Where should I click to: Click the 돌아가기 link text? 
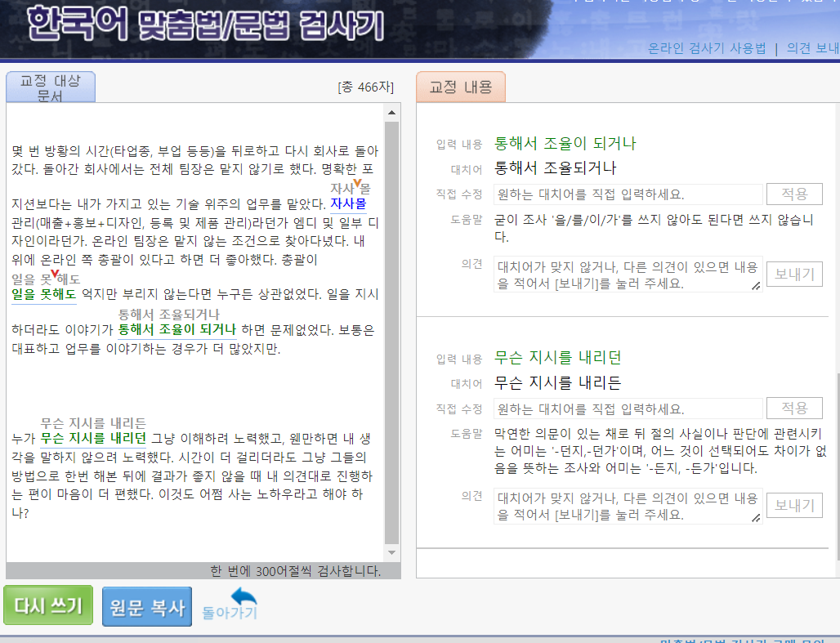[x=230, y=613]
